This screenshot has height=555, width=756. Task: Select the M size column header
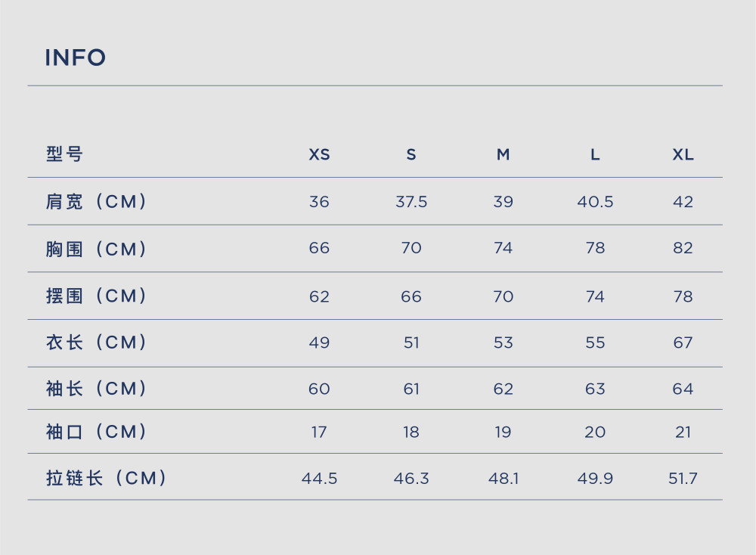point(503,154)
